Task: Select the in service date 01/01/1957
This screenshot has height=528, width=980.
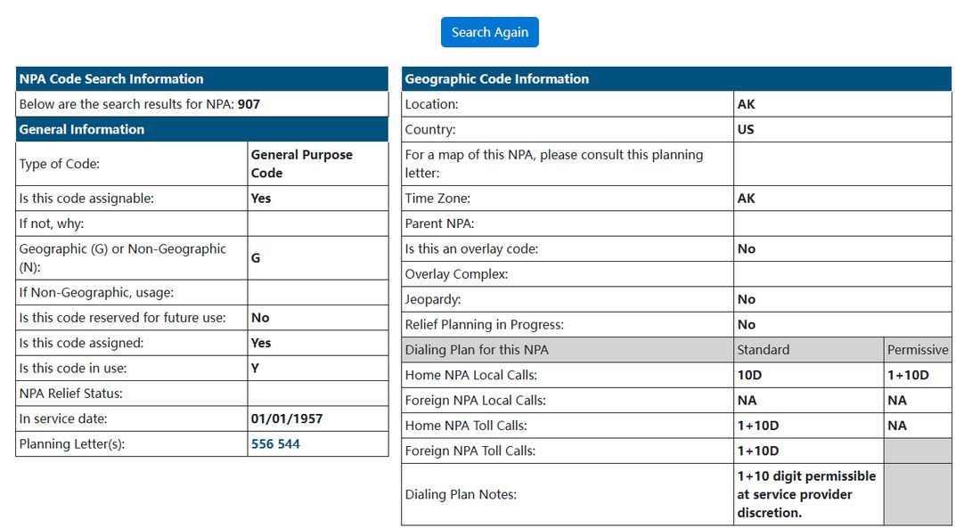Action: point(287,418)
